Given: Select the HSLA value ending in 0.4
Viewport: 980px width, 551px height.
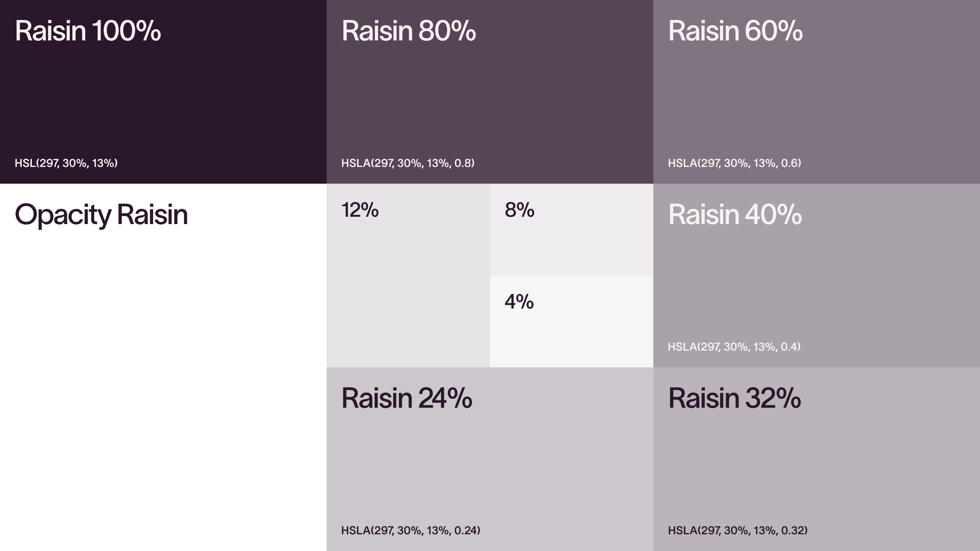Looking at the screenshot, I should [734, 347].
